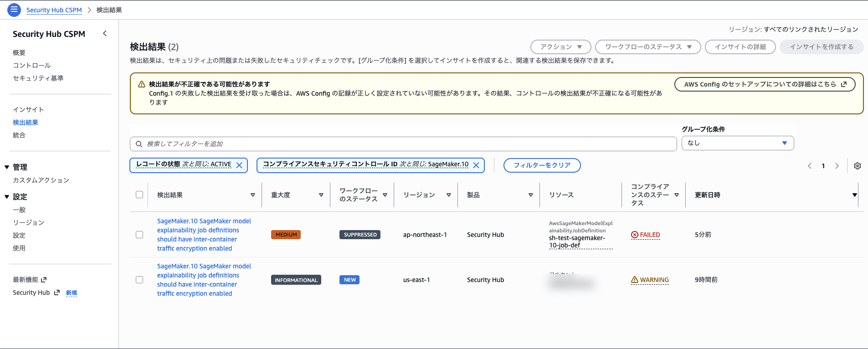Open 概要 in the sidebar
Screen dimensions: 868x349
pyautogui.click(x=19, y=53)
